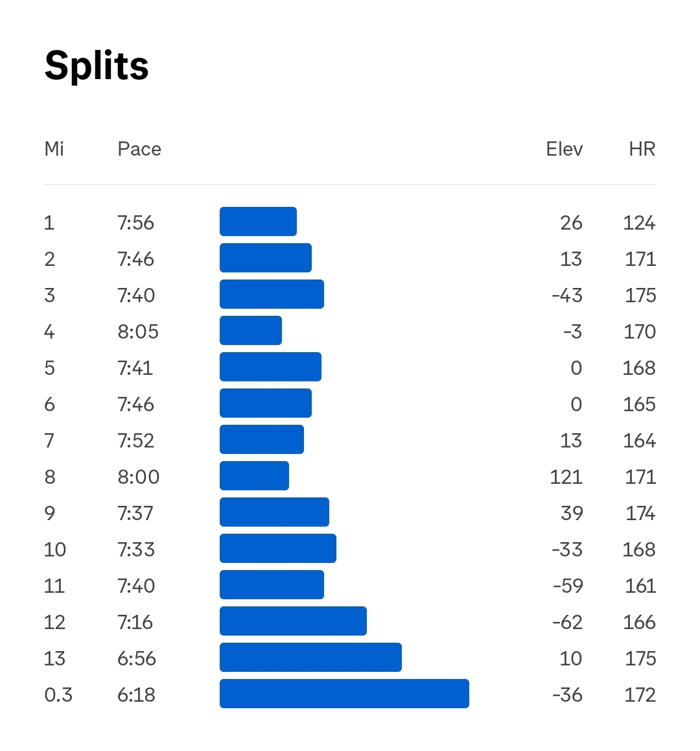Click the Mi column header
Image resolution: width=700 pixels, height=751 pixels.
[x=54, y=149]
